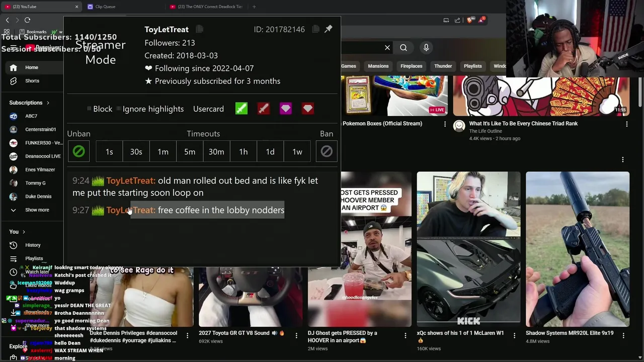Open options for Chinese Triad Rank video
Image resolution: width=644 pixels, height=362 pixels.
point(626,124)
